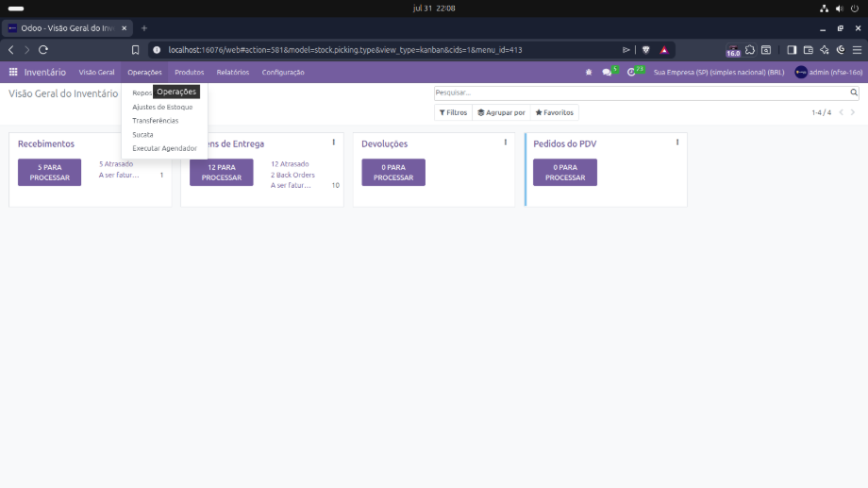Open the Visão Geral menu
Viewport: 868px width, 488px height.
[96, 72]
